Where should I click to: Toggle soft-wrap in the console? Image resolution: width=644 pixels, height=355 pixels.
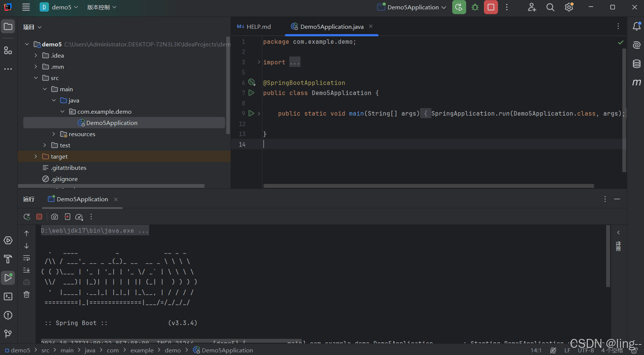(x=27, y=258)
